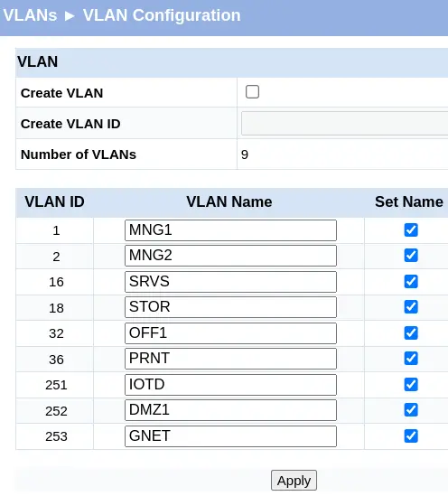Click VLAN ID cell 1

point(56,230)
